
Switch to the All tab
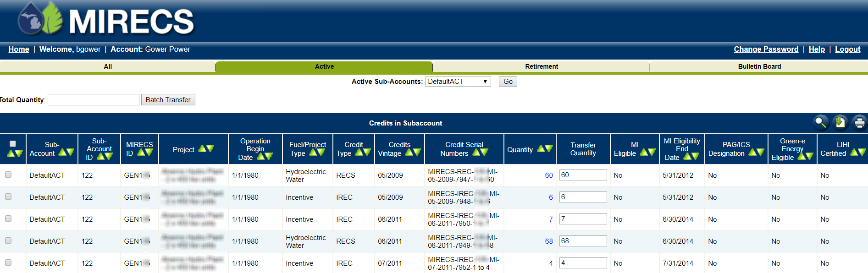click(108, 66)
